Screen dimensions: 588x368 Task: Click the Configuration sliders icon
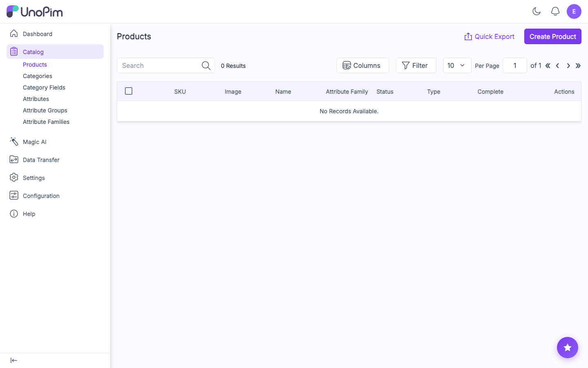(14, 195)
